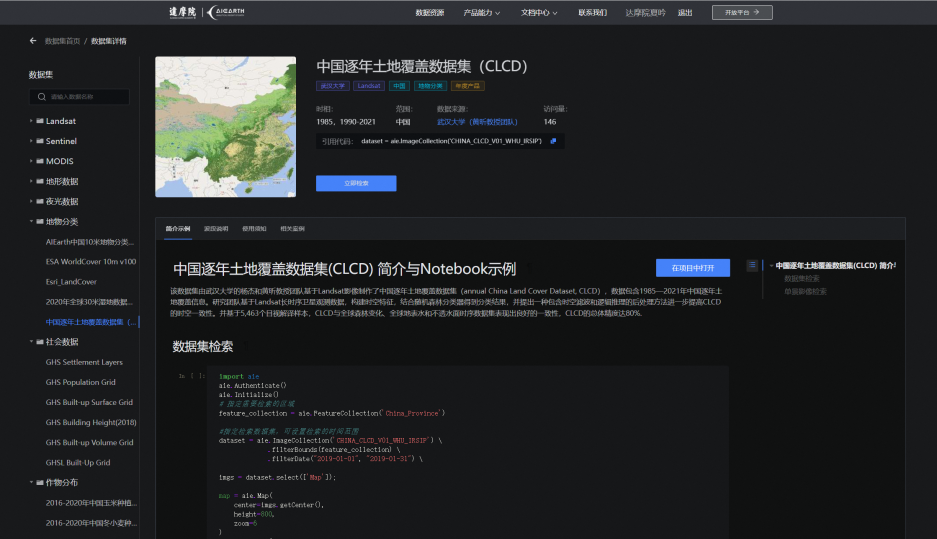937x539 pixels.
Task: Open the 文档中心 dropdown menu
Action: (539, 13)
